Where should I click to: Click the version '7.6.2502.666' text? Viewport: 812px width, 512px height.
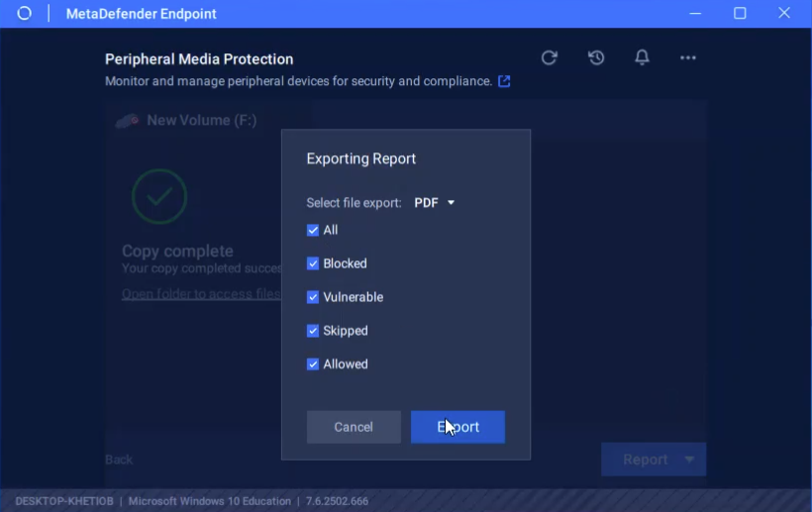337,501
